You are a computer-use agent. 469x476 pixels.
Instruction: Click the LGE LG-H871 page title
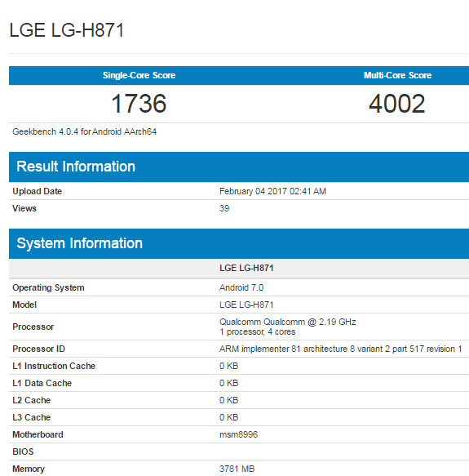67,30
